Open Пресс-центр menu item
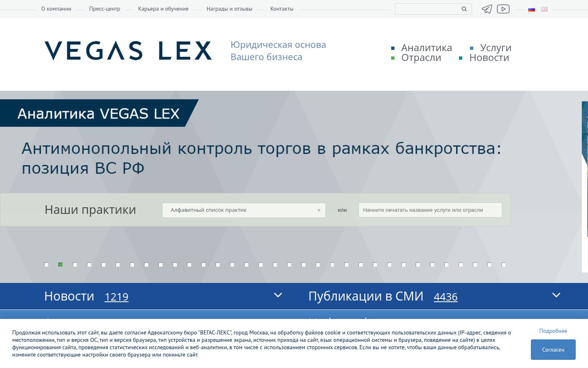This screenshot has height=368, width=588. point(105,9)
